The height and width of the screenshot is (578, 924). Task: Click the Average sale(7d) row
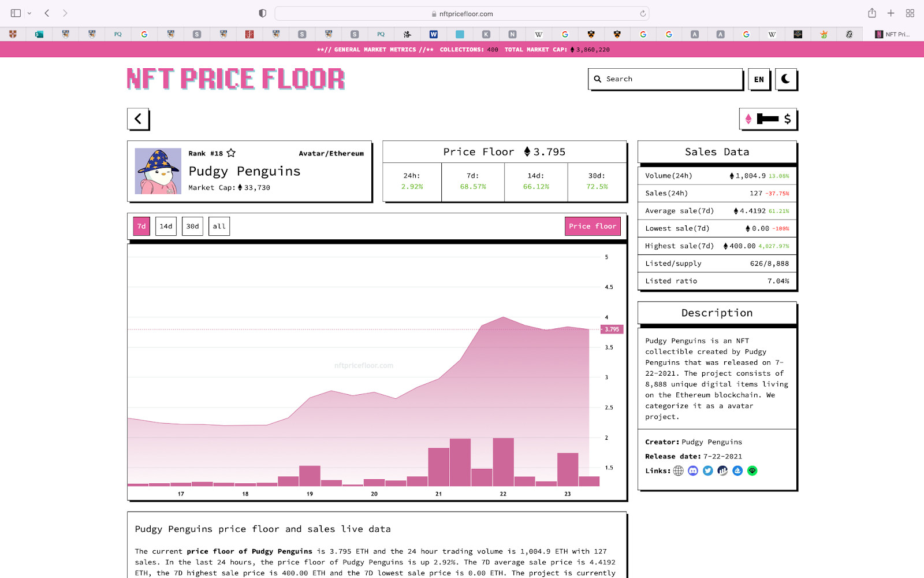coord(717,211)
